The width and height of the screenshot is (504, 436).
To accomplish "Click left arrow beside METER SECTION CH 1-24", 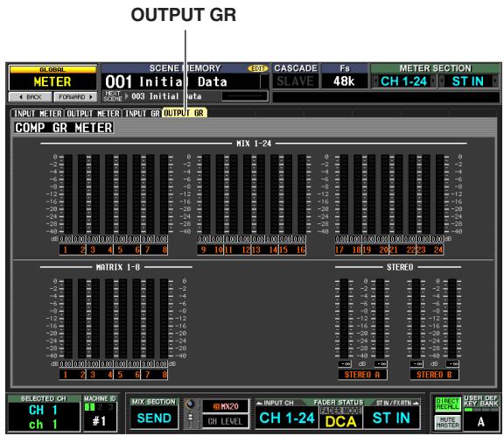I will point(375,81).
